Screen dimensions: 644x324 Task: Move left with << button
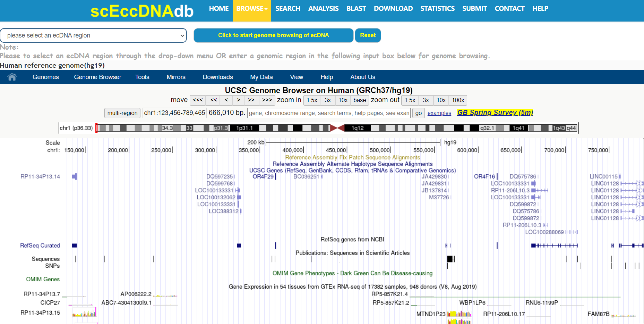[x=214, y=100]
